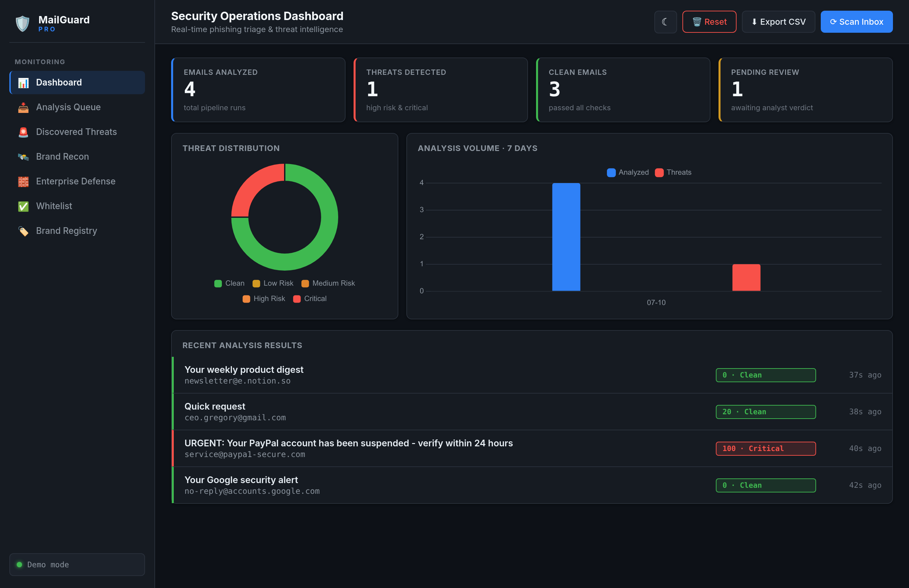Click the Dashboard bar-chart icon in sidebar

pyautogui.click(x=23, y=83)
